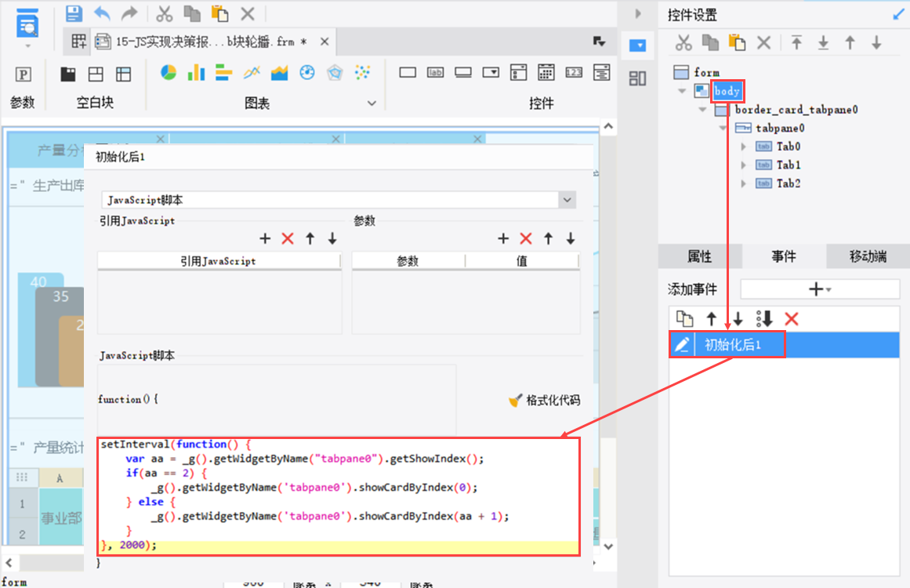Click the cut icon in 控件设置 panel

tap(683, 42)
